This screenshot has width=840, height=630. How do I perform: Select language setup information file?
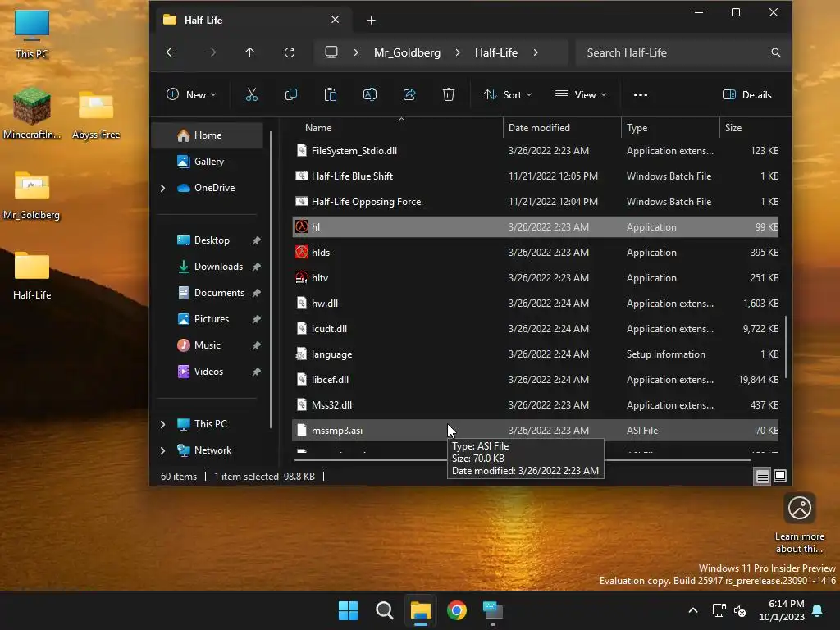point(536,354)
